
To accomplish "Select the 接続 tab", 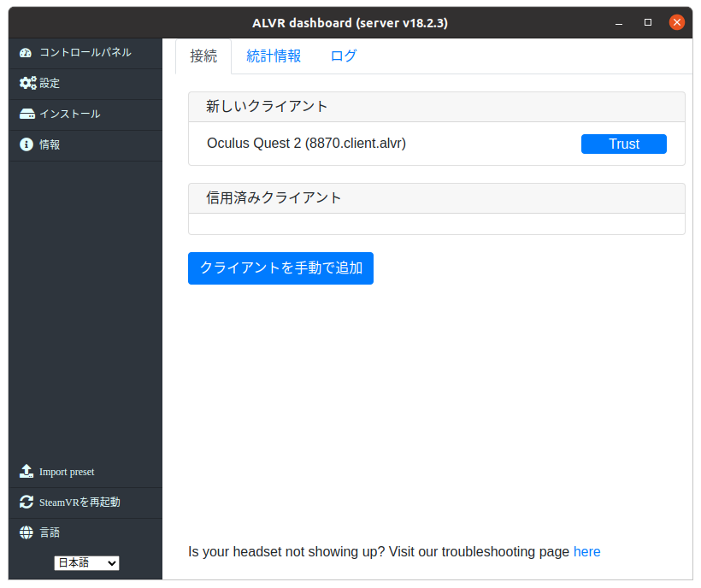I will 203,56.
